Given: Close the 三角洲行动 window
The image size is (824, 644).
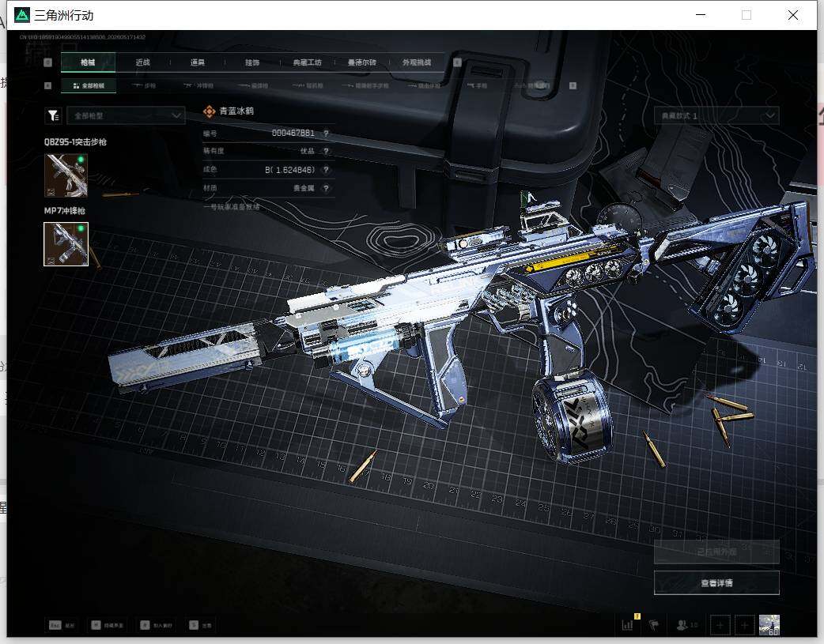Looking at the screenshot, I should (x=793, y=15).
